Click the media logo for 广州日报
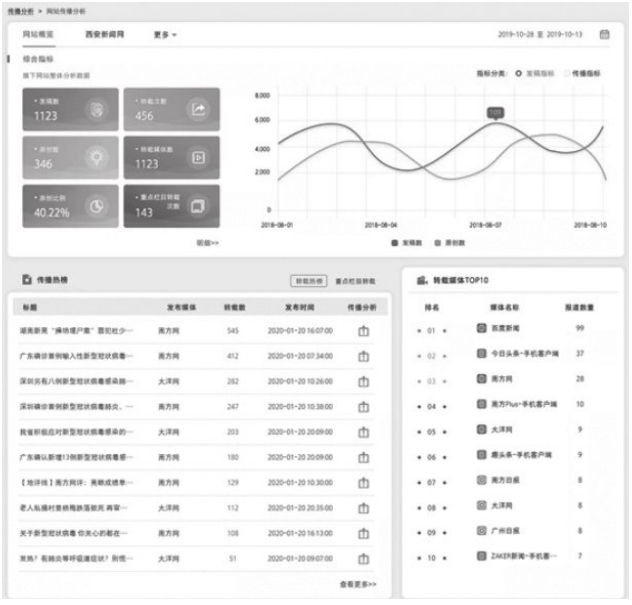Viewport: 632px width, 605px height. 482,530
